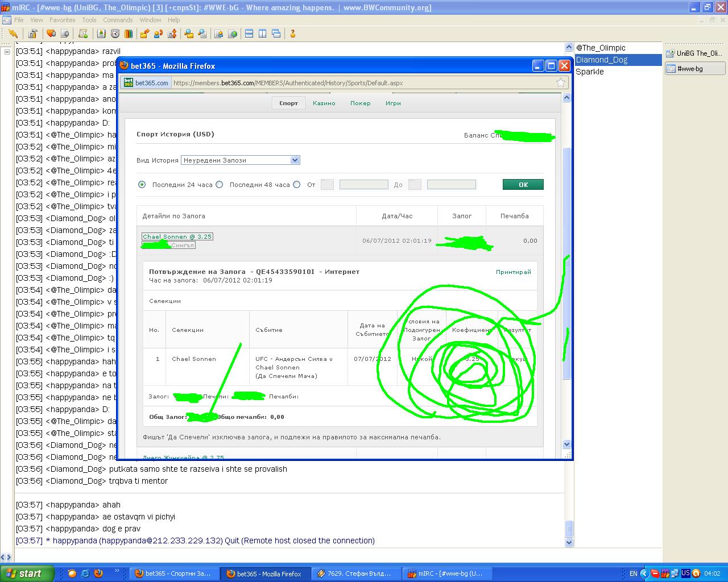This screenshot has width=728, height=582.
Task: Open the Colors books icon
Action: pos(129,34)
